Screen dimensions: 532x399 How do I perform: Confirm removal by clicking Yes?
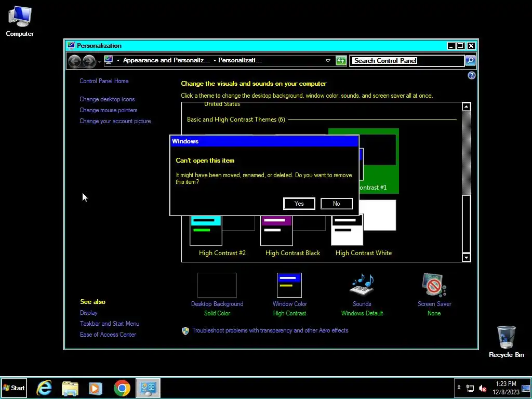coord(299,204)
